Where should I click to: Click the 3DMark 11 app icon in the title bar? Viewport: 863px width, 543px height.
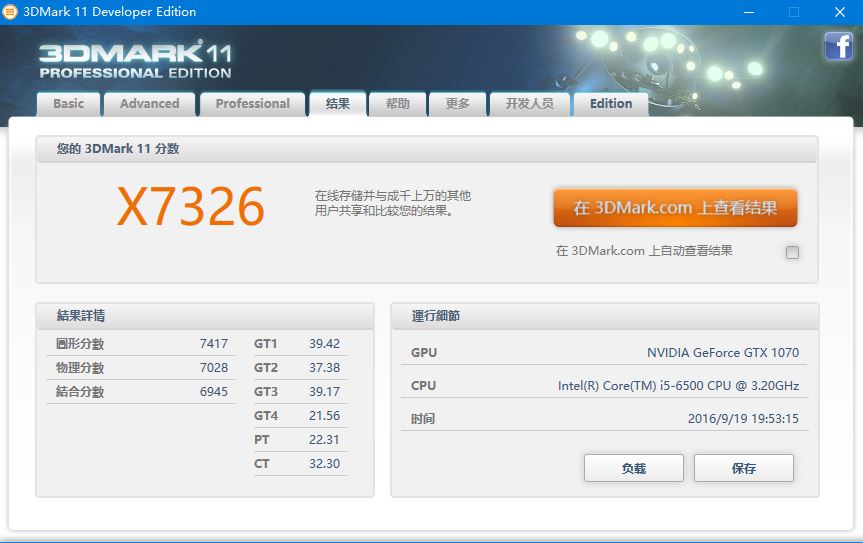(10, 12)
